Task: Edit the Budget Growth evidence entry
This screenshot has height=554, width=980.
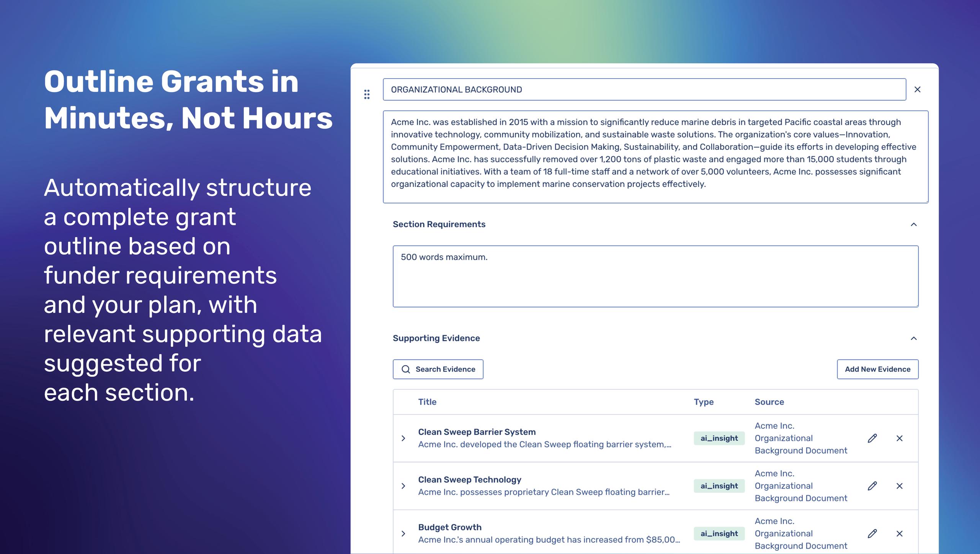Action: pos(872,533)
